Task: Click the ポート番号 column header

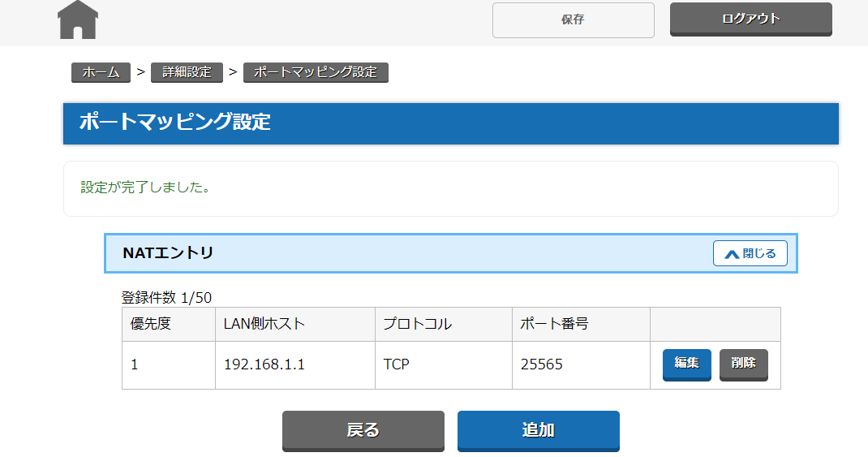Action: (x=581, y=324)
